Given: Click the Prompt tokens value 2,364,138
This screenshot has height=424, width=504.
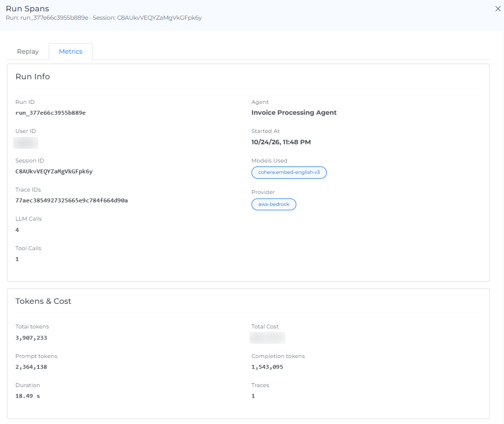Looking at the screenshot, I should point(31,367).
